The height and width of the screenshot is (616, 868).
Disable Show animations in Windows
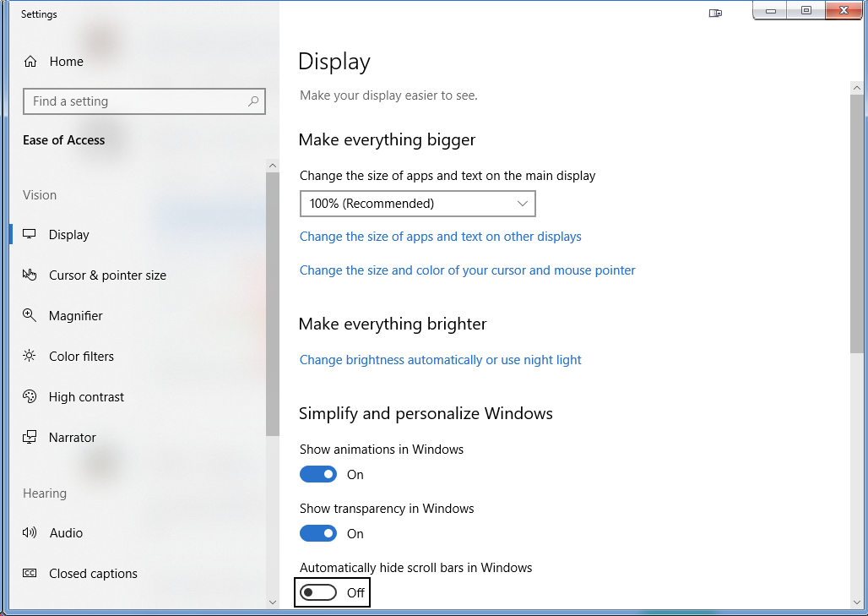click(x=318, y=474)
